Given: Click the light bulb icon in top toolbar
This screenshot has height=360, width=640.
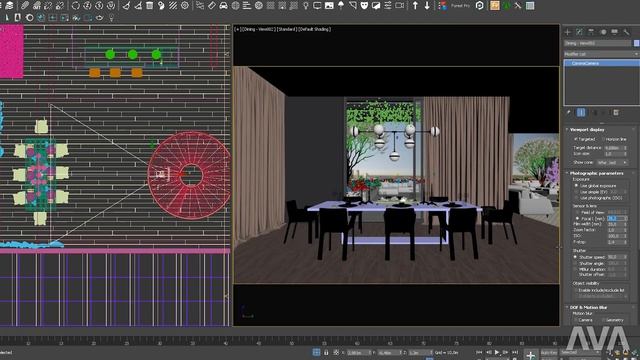Looking at the screenshot, I should click(x=305, y=6).
